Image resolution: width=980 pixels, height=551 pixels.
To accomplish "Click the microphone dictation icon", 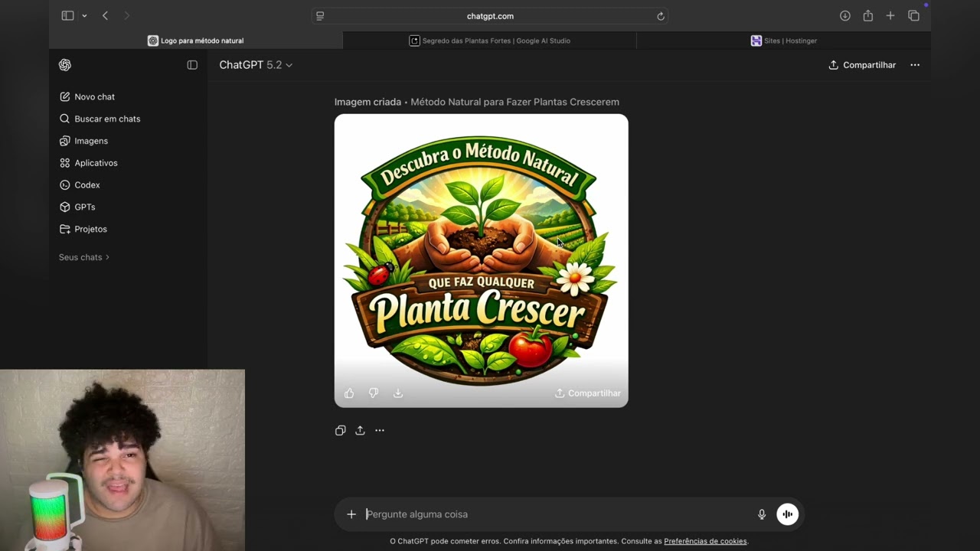I will click(x=762, y=514).
